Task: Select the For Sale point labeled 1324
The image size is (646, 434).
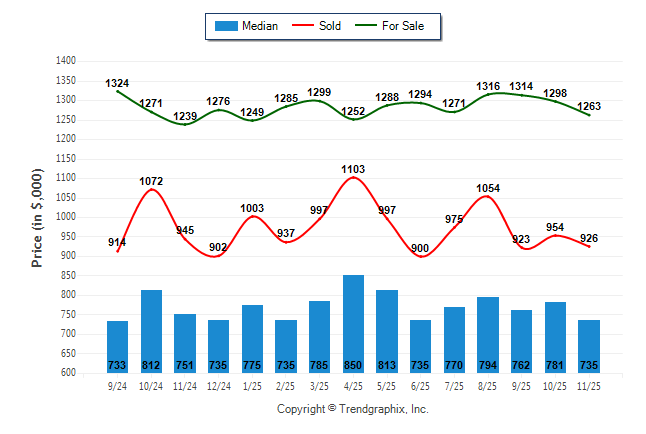Action: 117,91
